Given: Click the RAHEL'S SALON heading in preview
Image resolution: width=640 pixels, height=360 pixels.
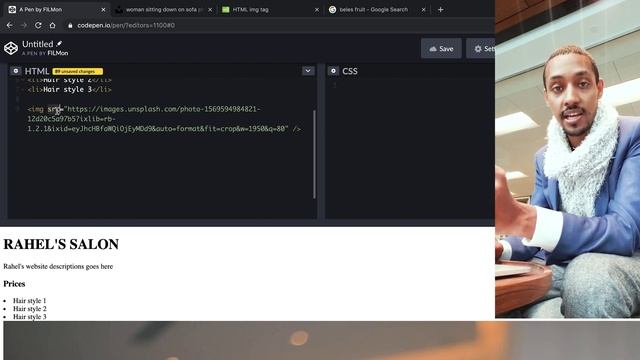Looking at the screenshot, I should 61,244.
